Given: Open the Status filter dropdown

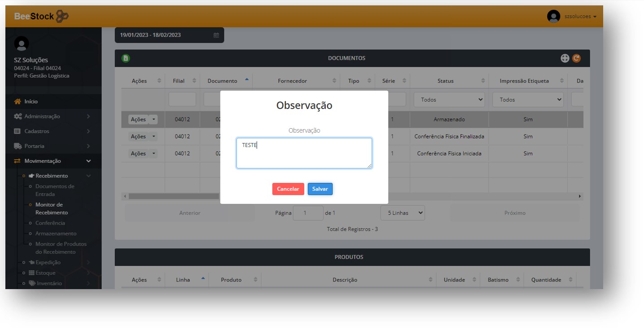Looking at the screenshot, I should click(x=449, y=100).
